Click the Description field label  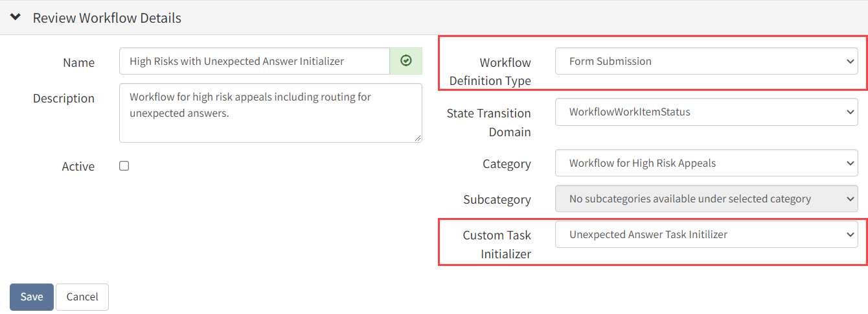coord(63,99)
